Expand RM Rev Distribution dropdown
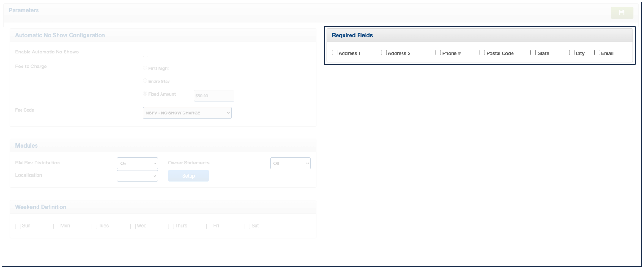Screen dimensions: 644x269 click(138, 164)
